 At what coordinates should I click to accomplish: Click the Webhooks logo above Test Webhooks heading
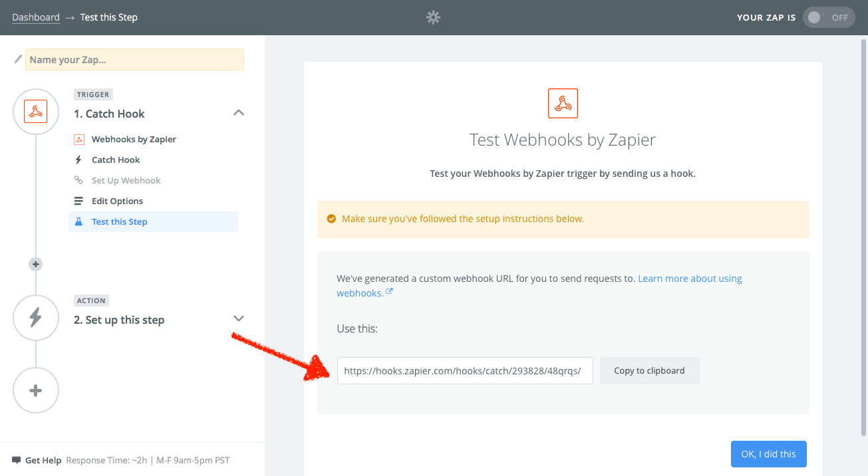pyautogui.click(x=563, y=103)
